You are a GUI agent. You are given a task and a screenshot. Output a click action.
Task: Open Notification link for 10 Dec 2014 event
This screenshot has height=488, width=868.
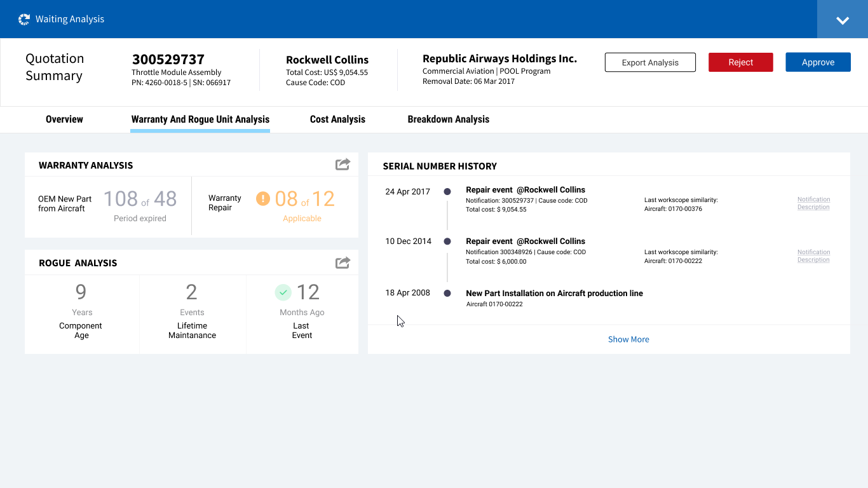(x=813, y=252)
